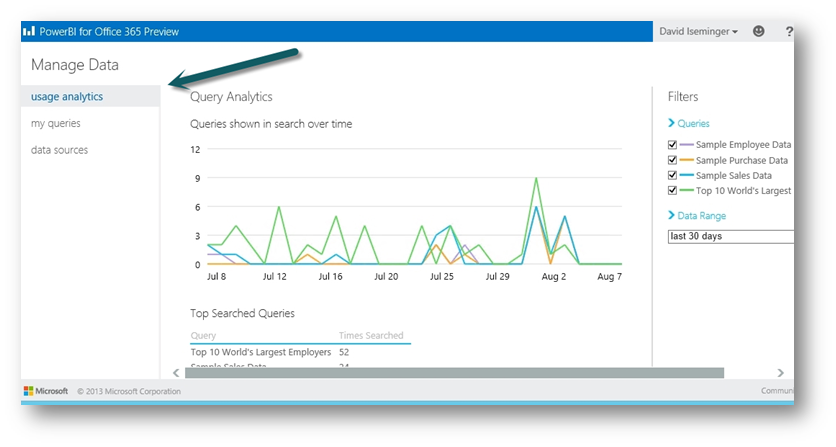Click the blue Sample Sales Data legend line

686,175
